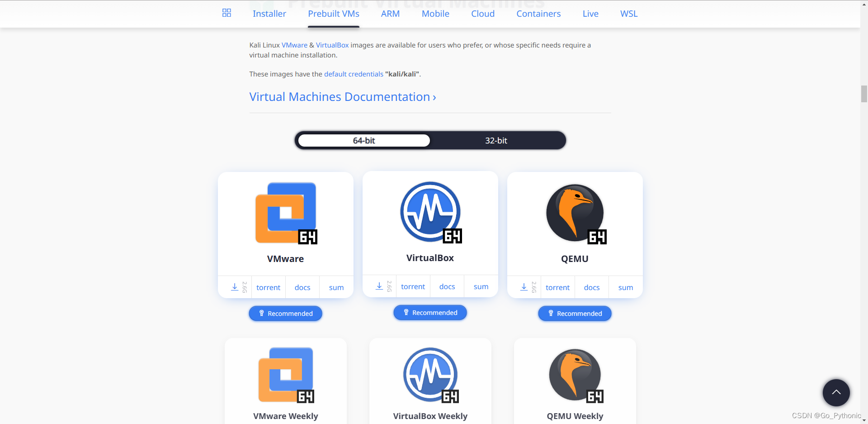Switch to the Containers tab

coord(538,14)
